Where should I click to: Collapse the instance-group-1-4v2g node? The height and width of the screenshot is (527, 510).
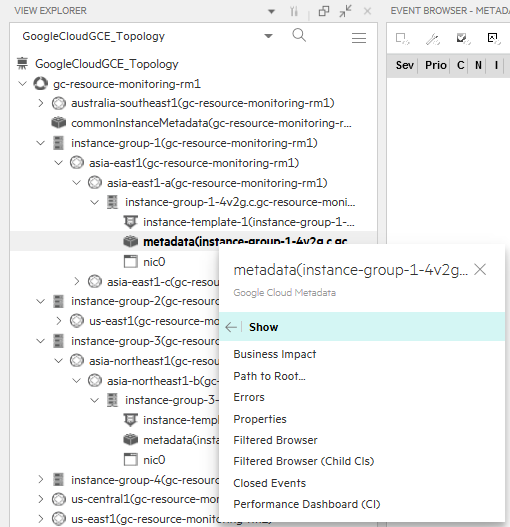(95, 202)
